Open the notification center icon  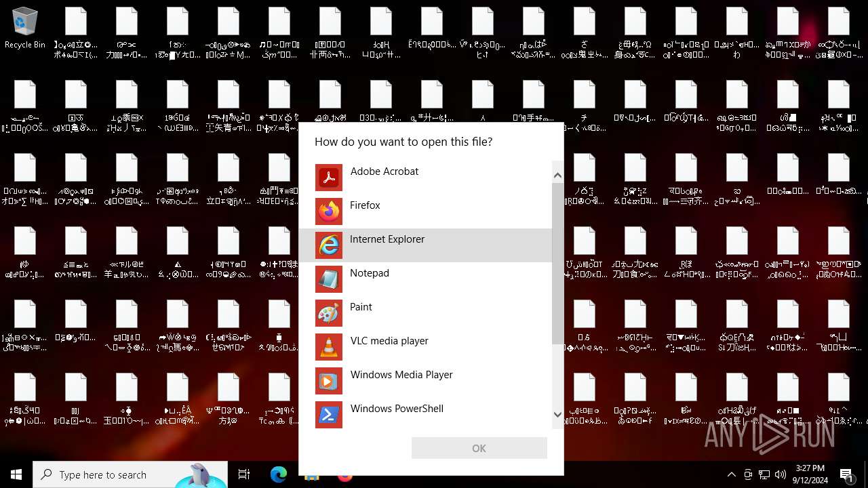847,474
